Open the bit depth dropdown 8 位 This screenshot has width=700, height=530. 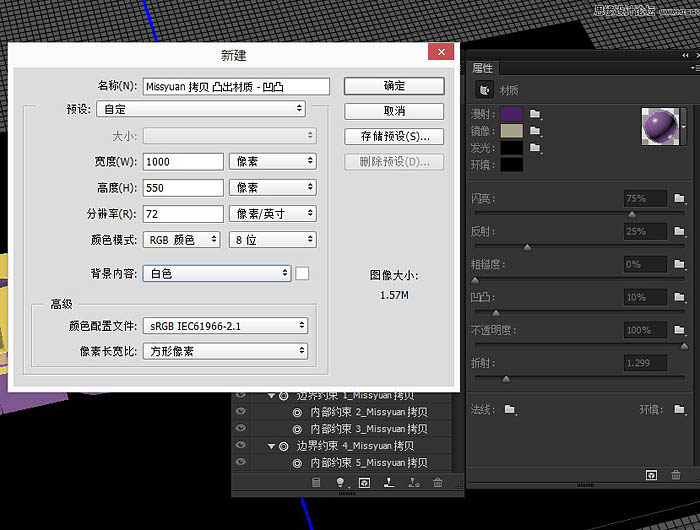point(273,240)
